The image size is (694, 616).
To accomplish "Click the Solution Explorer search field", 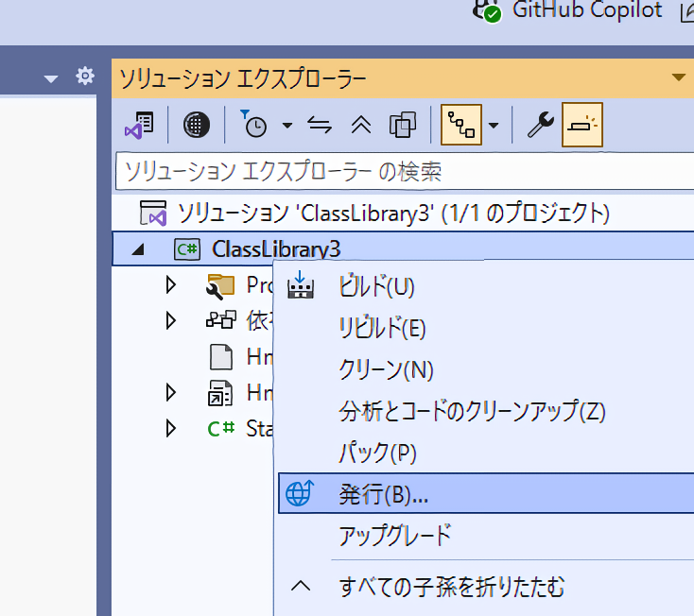I will pos(397,171).
